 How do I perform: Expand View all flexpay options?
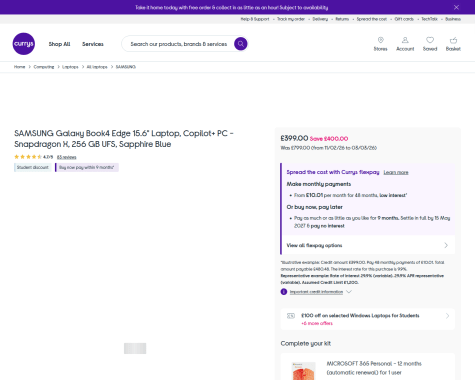368,245
